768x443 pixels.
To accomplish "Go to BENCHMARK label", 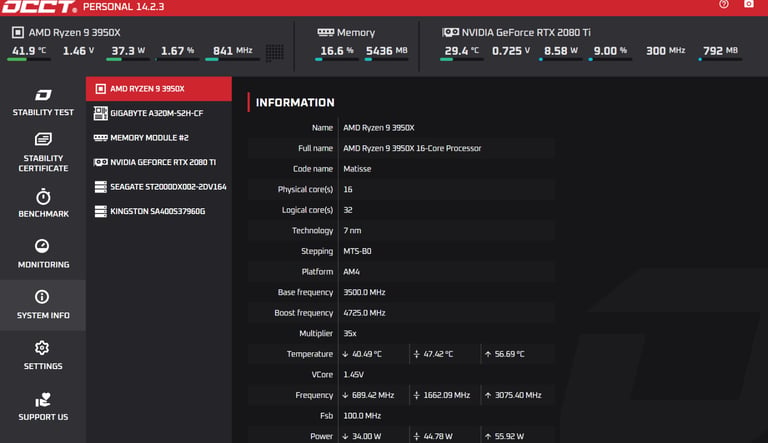I will (x=43, y=214).
